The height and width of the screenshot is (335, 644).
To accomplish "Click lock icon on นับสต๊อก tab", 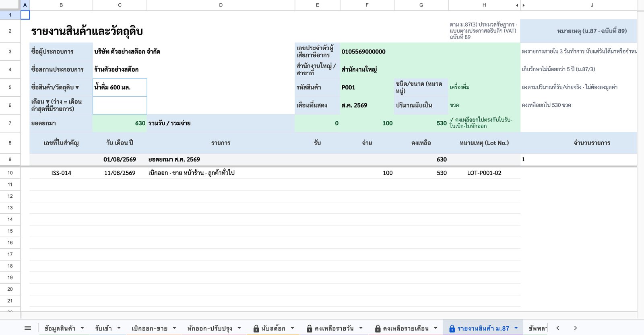I will click(x=256, y=329).
